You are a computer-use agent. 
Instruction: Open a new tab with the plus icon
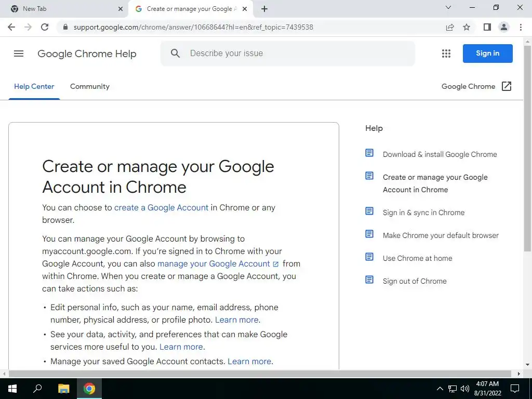[264, 9]
